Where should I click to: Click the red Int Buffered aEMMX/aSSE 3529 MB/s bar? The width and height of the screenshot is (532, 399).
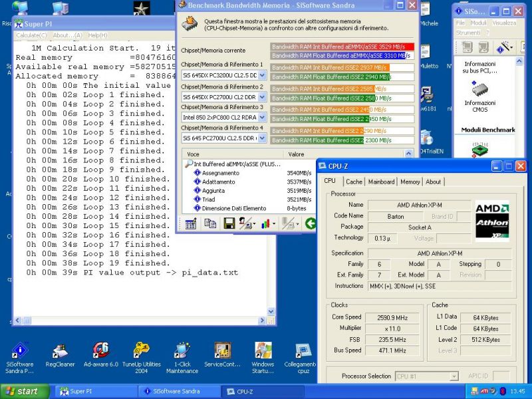coord(342,47)
